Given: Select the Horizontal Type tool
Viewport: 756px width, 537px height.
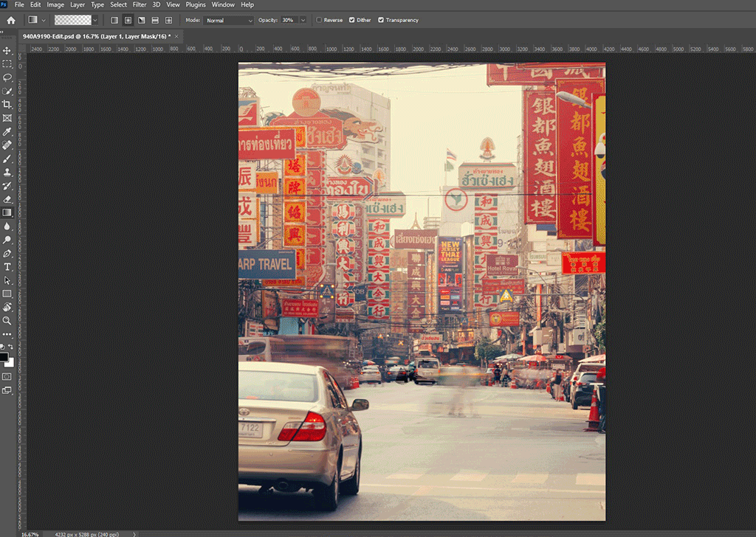Looking at the screenshot, I should click(7, 266).
